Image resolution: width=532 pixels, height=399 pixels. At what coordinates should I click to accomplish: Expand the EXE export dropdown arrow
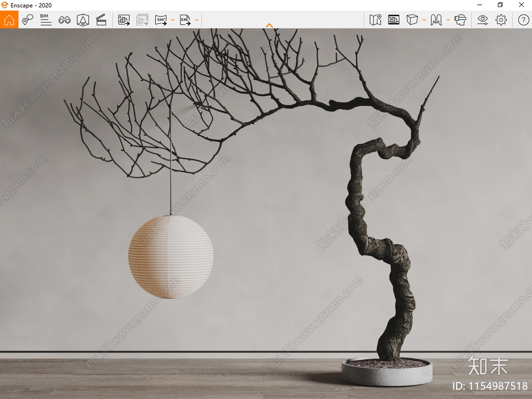(197, 20)
